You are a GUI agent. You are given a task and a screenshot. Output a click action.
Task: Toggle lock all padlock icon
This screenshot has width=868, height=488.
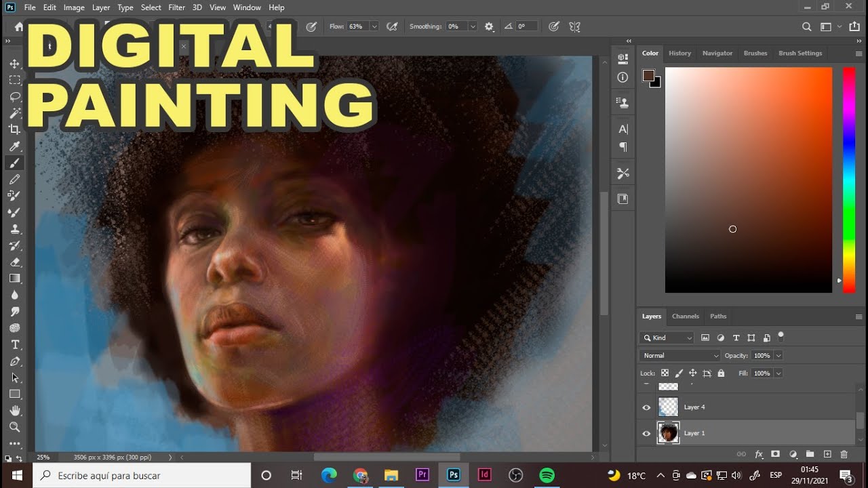[x=721, y=373]
